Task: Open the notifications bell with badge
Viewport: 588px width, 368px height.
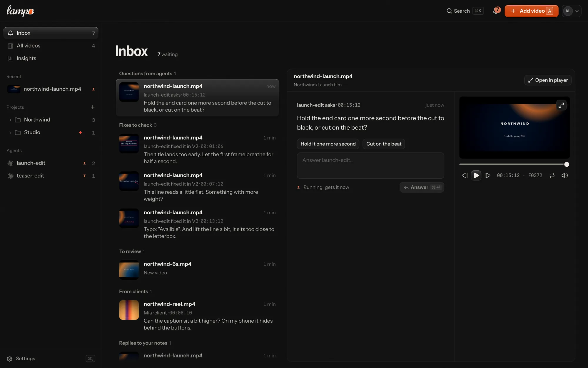Action: click(x=497, y=11)
